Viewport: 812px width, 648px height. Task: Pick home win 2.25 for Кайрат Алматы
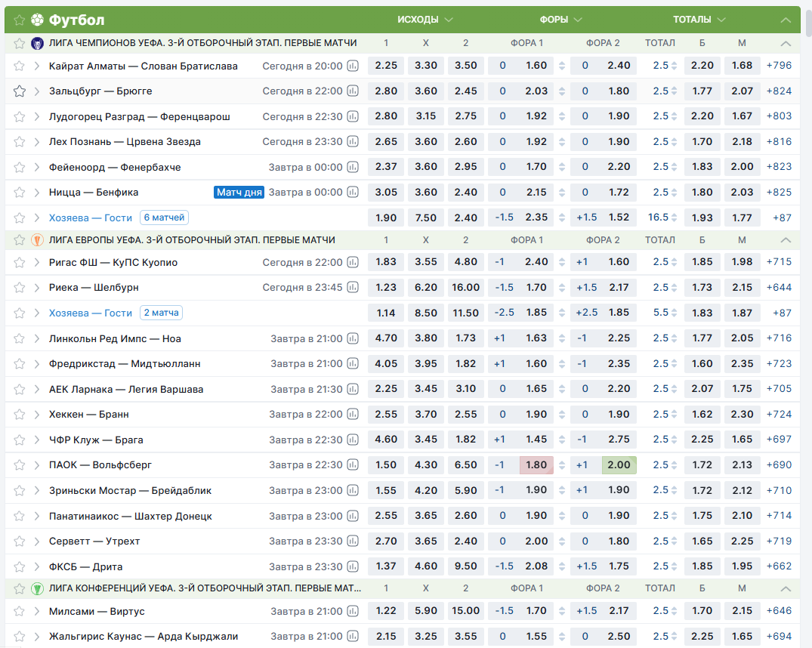[x=386, y=66]
